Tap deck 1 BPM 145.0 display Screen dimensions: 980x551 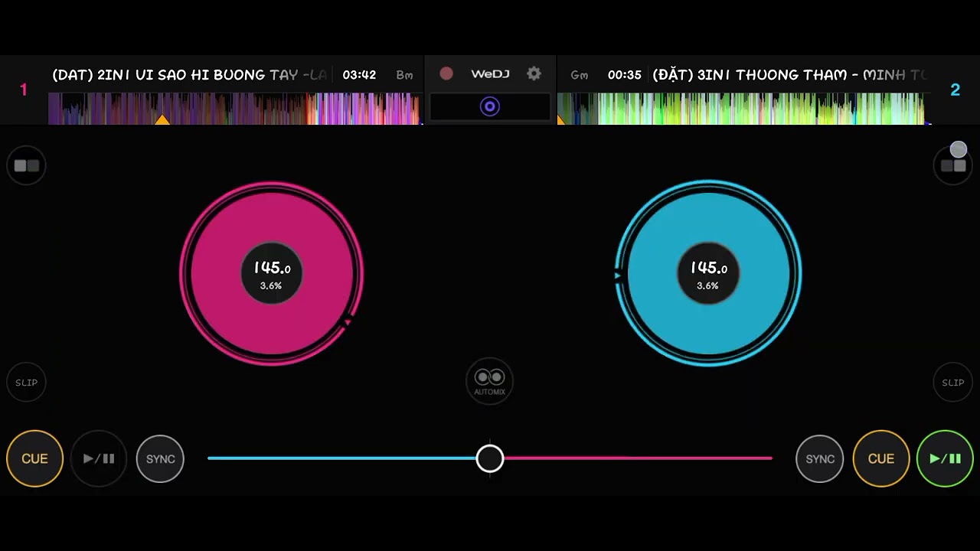272,268
